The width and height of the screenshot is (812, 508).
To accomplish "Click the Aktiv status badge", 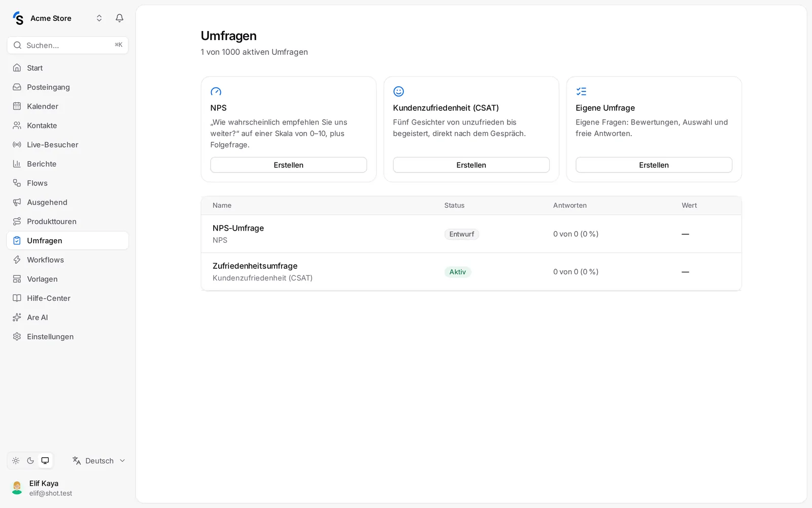I will (457, 272).
